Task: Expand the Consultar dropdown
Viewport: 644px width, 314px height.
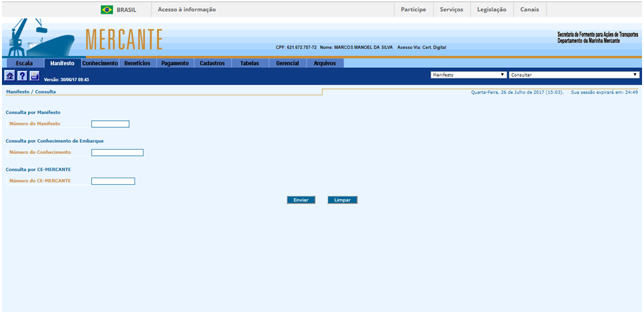Action: coord(574,75)
